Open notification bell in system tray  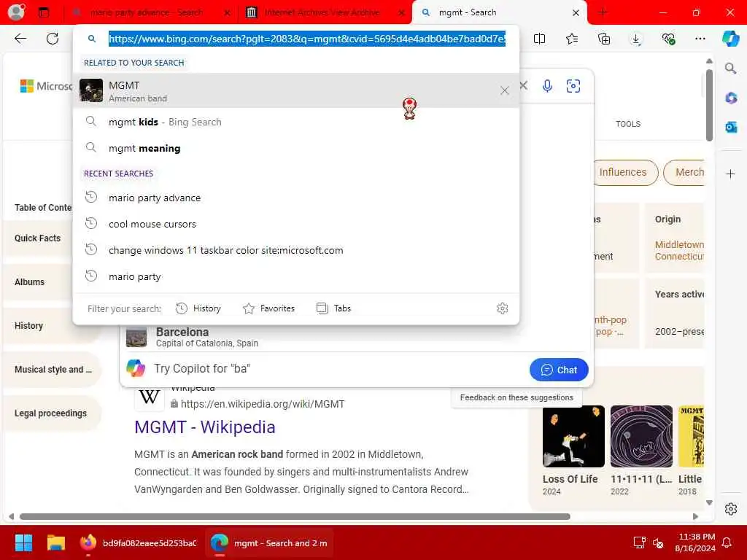point(727,542)
